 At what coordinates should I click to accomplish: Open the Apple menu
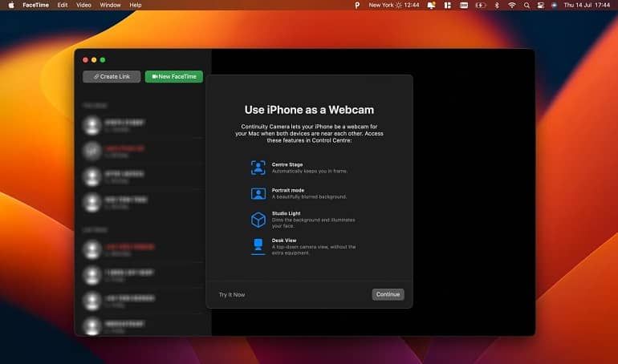click(x=11, y=5)
